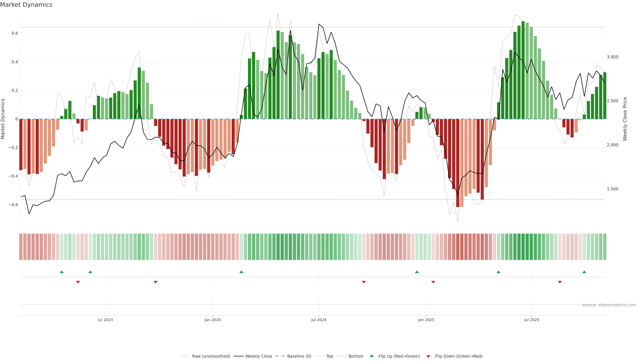Toggle the Weekly Close legend entry
The image size is (644, 362).
click(x=258, y=356)
